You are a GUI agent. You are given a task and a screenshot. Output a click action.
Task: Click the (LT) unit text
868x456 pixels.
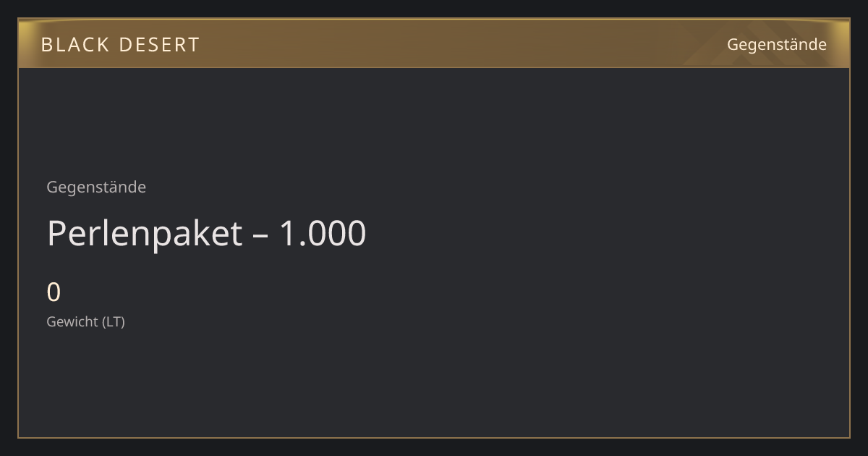113,321
